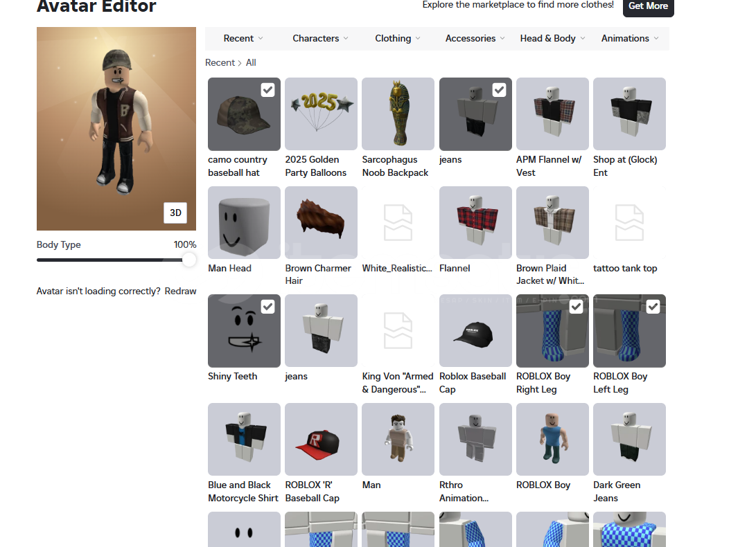756x547 pixels.
Task: Click the 'Sarcophagus Noob Backpack' item name
Action: click(x=396, y=166)
